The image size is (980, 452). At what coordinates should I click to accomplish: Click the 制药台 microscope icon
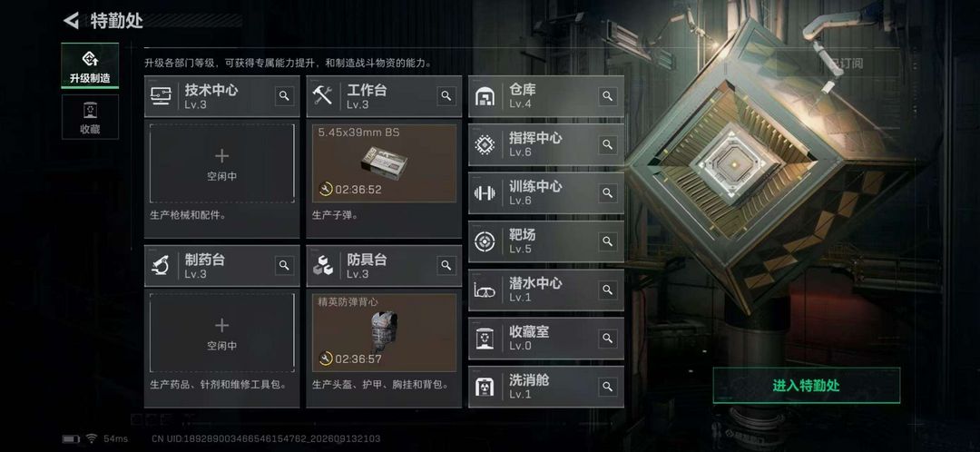[x=161, y=266]
